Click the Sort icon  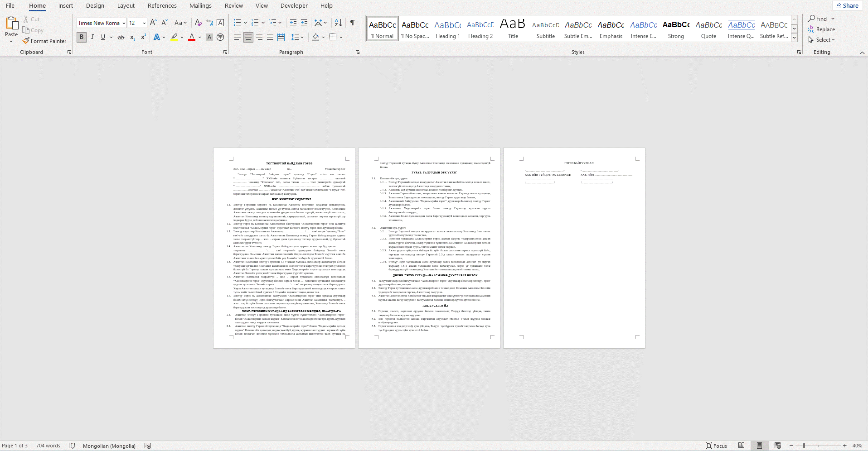pos(338,23)
